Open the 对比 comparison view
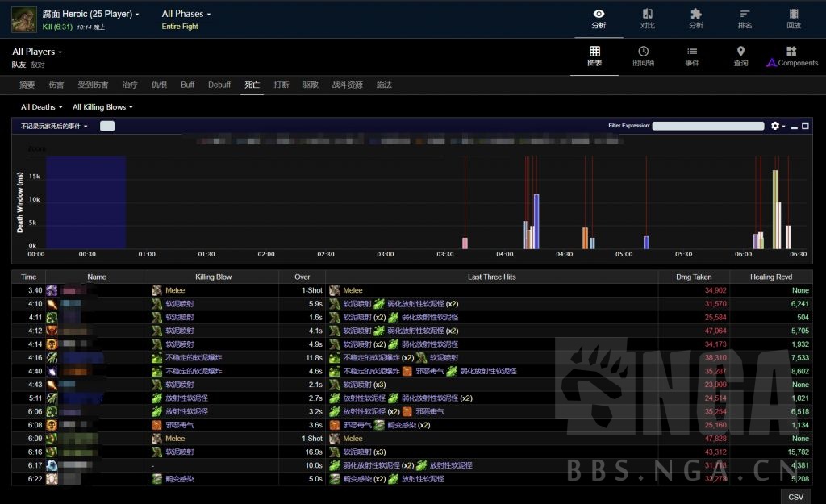826x504 pixels. coord(647,19)
